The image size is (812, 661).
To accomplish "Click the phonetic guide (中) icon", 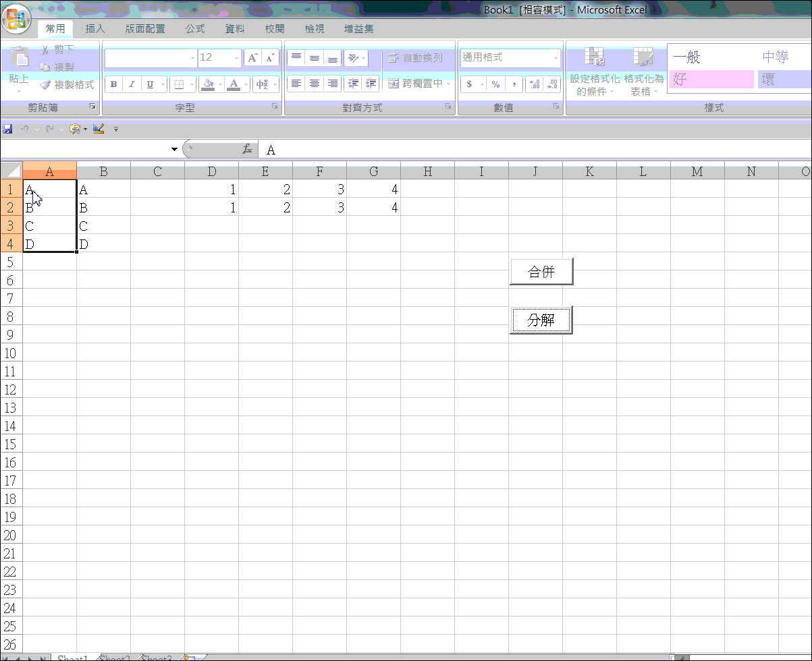I will [262, 84].
